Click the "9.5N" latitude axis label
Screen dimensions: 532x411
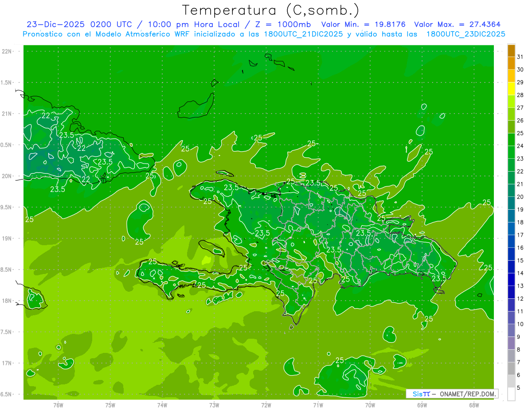pyautogui.click(x=7, y=207)
